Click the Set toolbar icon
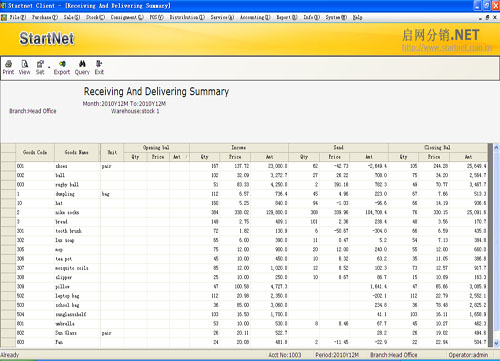Screen dimensions: 500x361 40,67
